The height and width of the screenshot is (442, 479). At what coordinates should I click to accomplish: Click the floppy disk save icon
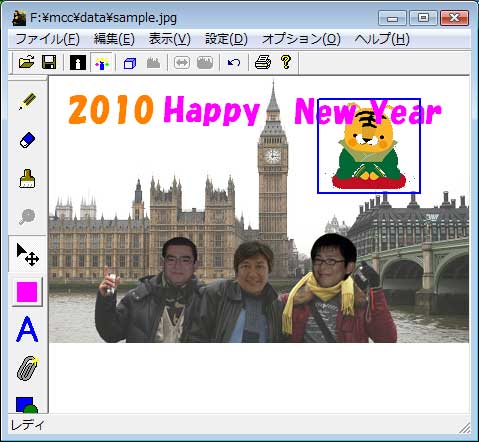pos(49,62)
